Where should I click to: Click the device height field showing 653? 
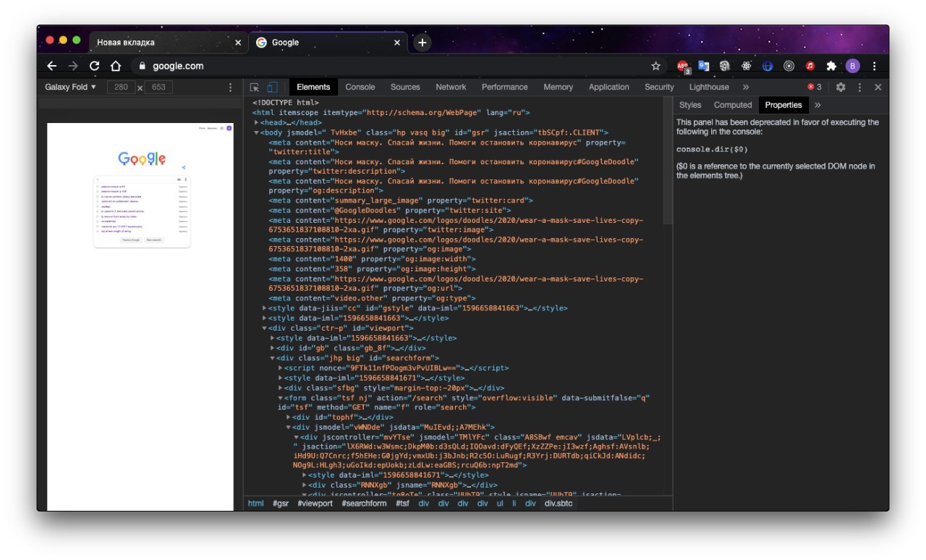(158, 87)
